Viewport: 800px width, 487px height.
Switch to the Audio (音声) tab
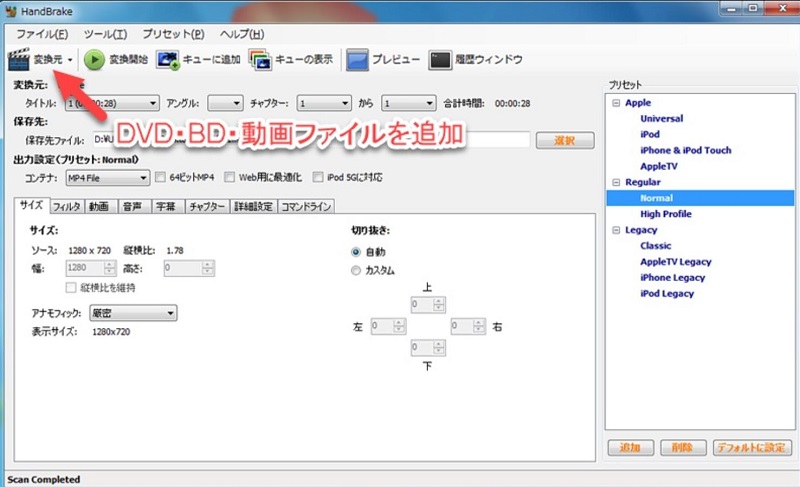(133, 207)
